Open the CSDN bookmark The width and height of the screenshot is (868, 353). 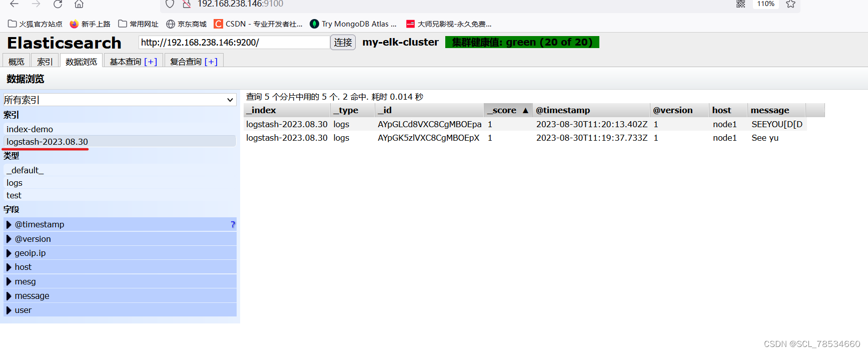click(258, 24)
